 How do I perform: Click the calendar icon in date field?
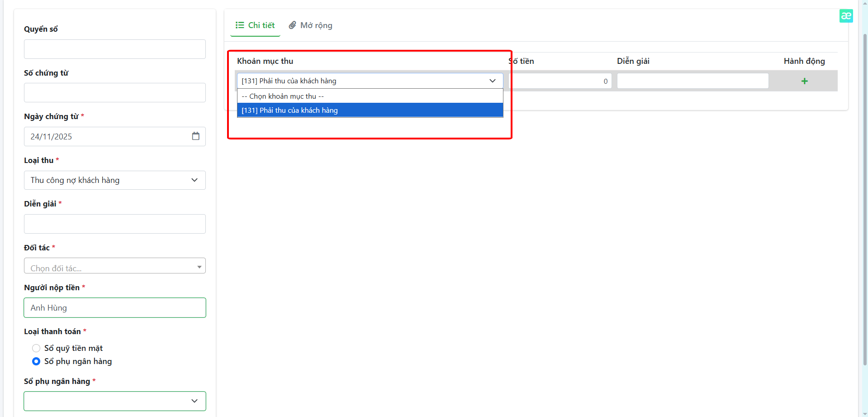pyautogui.click(x=195, y=136)
